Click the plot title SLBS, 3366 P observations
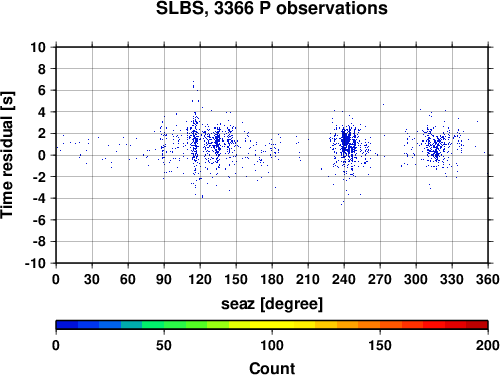500x375 pixels. pos(272,9)
